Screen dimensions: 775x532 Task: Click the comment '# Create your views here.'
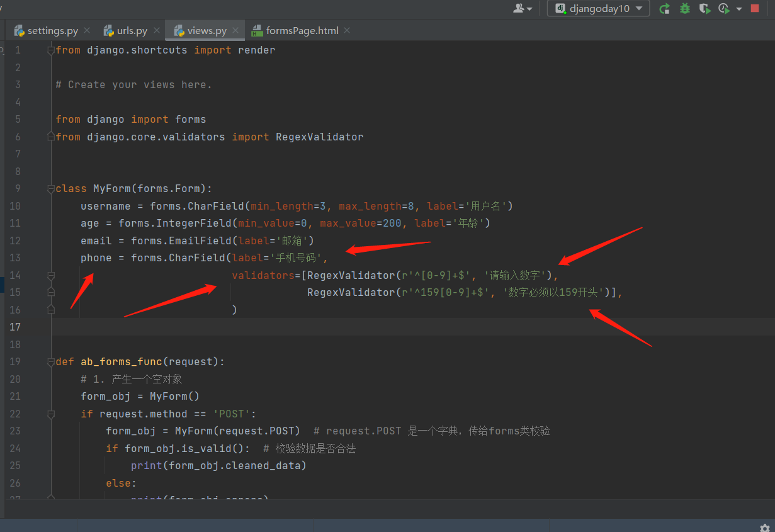coord(134,85)
